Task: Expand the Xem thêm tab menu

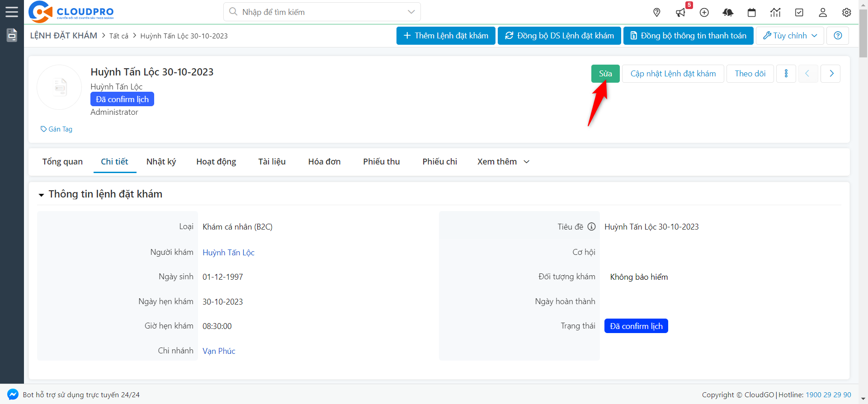Action: (503, 162)
